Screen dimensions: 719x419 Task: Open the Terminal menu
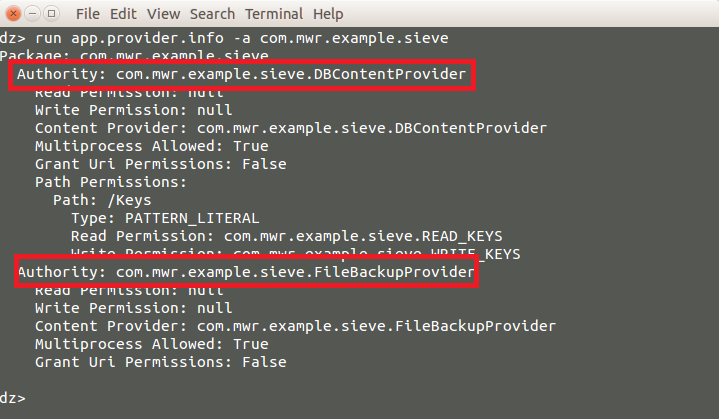pyautogui.click(x=274, y=14)
